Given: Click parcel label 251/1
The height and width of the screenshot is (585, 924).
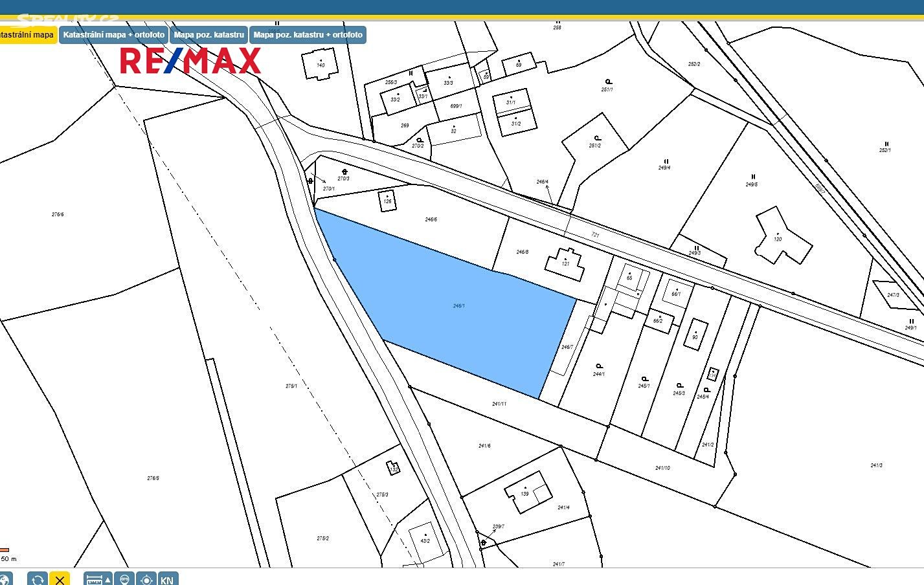Looking at the screenshot, I should pyautogui.click(x=607, y=89).
